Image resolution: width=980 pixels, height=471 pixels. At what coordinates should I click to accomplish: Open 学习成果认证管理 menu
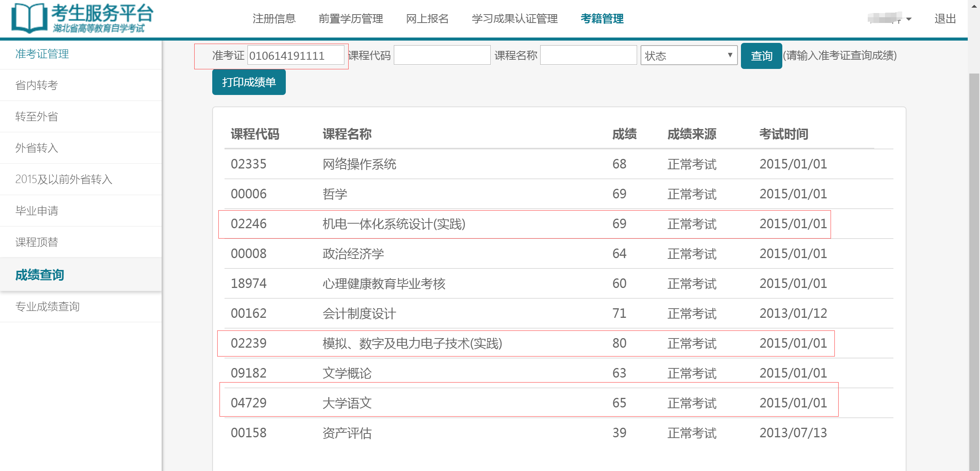(515, 18)
